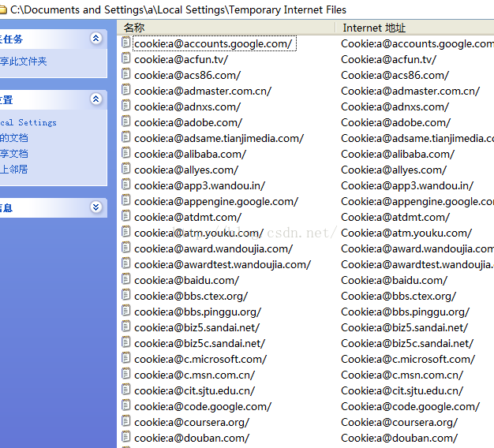Screen dimensions: 494x448
Task: Click Internet address Cookie:a@acs86.com/
Action: click(395, 75)
